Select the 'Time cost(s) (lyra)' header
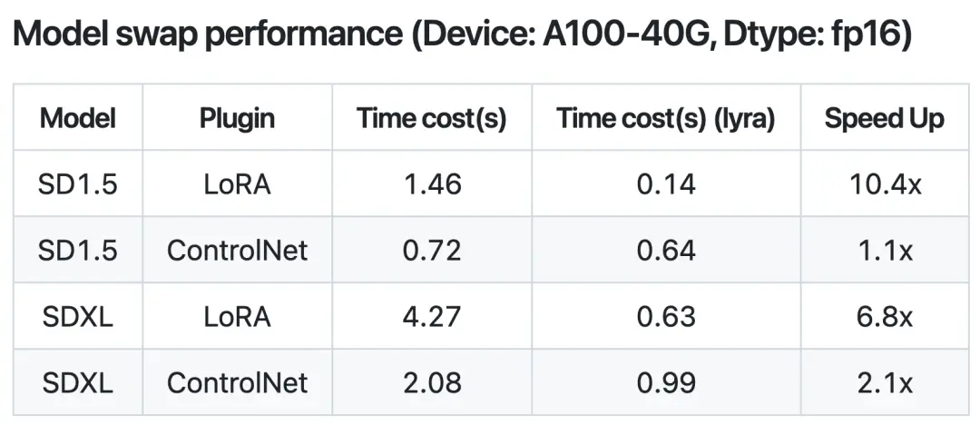Screen dimensions: 980x425 pos(666,118)
